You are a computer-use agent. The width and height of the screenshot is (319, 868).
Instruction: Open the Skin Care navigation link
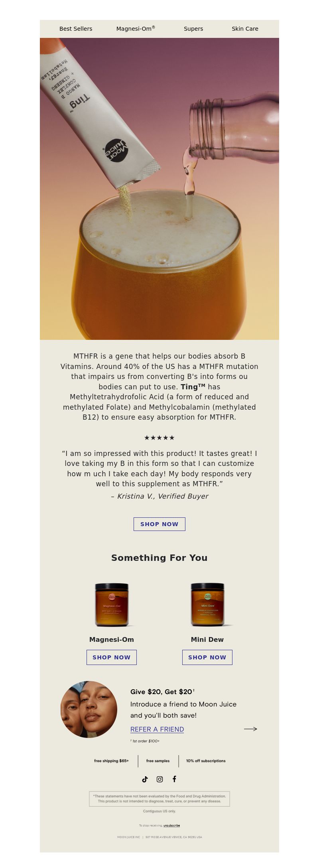pos(245,29)
